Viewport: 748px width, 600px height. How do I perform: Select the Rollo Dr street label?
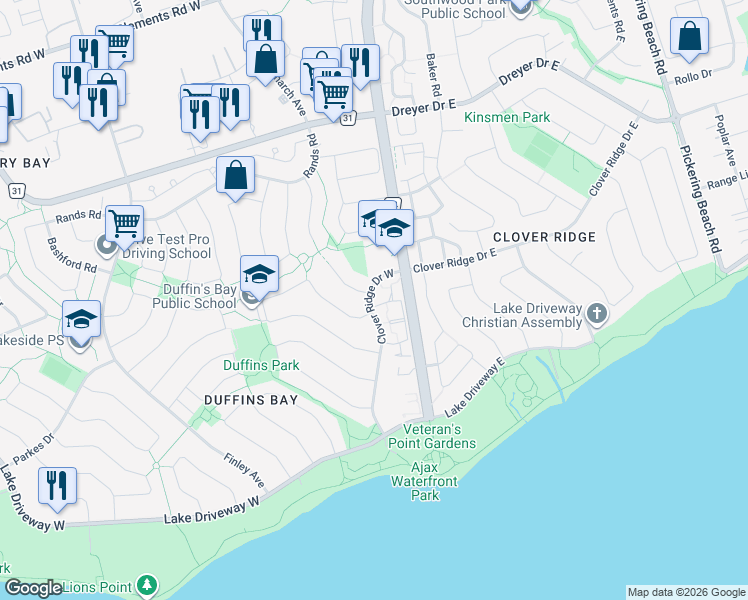coord(693,77)
